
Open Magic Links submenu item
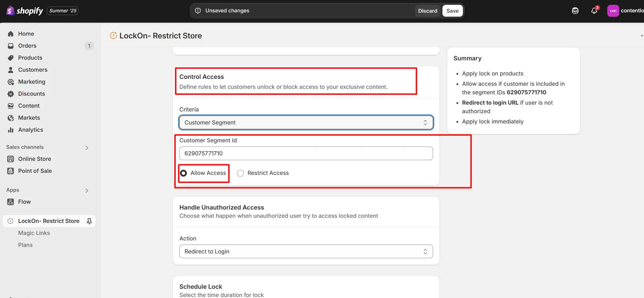tap(34, 233)
